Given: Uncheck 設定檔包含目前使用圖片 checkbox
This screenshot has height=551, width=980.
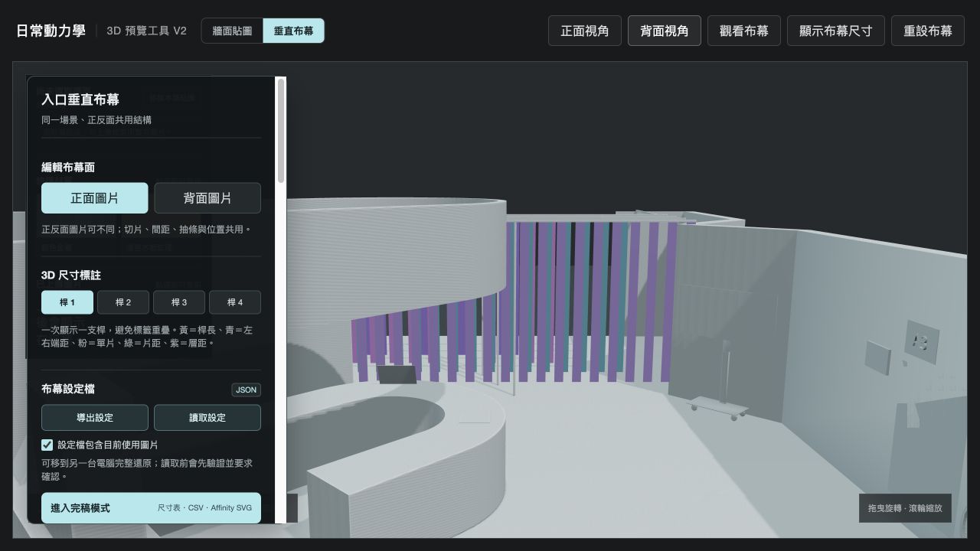Looking at the screenshot, I should (47, 445).
